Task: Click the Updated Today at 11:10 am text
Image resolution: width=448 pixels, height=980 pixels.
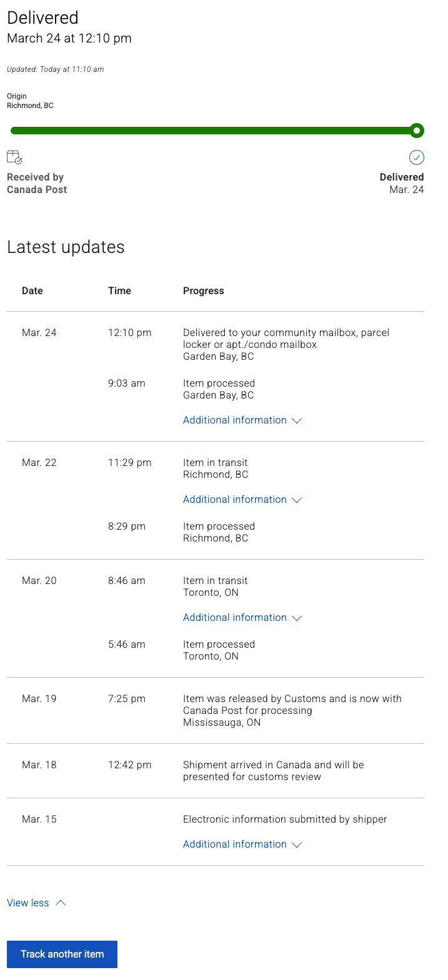Action: point(55,69)
